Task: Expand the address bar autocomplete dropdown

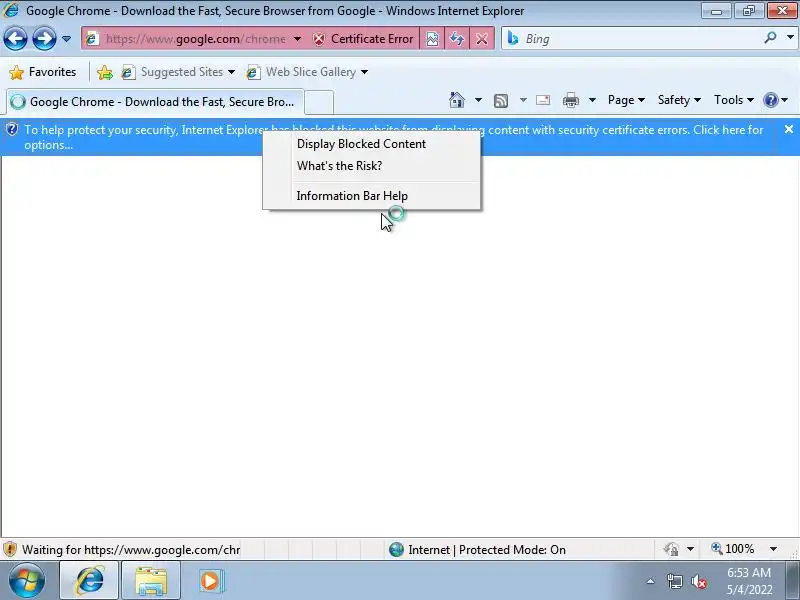Action: pos(297,39)
